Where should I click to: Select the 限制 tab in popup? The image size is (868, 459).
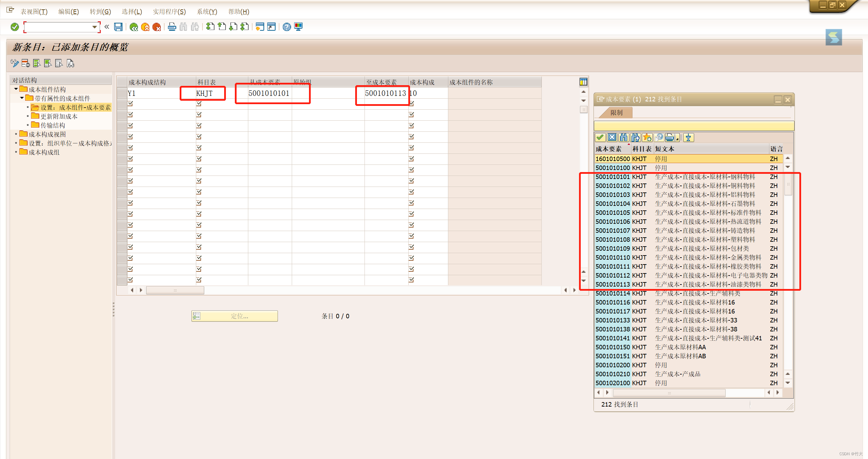click(616, 113)
